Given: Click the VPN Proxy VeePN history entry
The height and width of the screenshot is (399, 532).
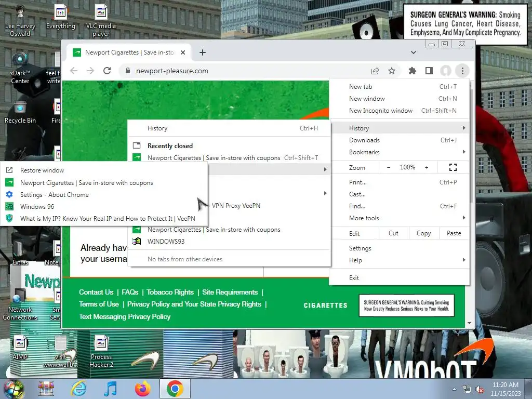Looking at the screenshot, I should point(236,206).
